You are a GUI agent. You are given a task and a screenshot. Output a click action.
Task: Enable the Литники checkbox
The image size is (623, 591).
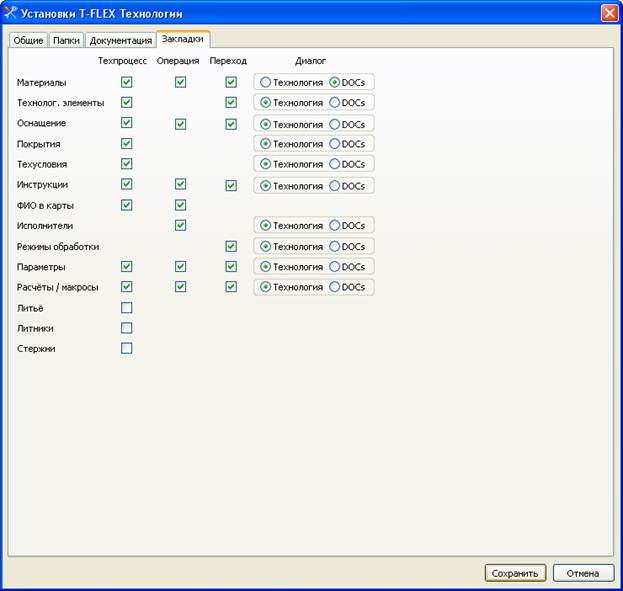(x=127, y=328)
